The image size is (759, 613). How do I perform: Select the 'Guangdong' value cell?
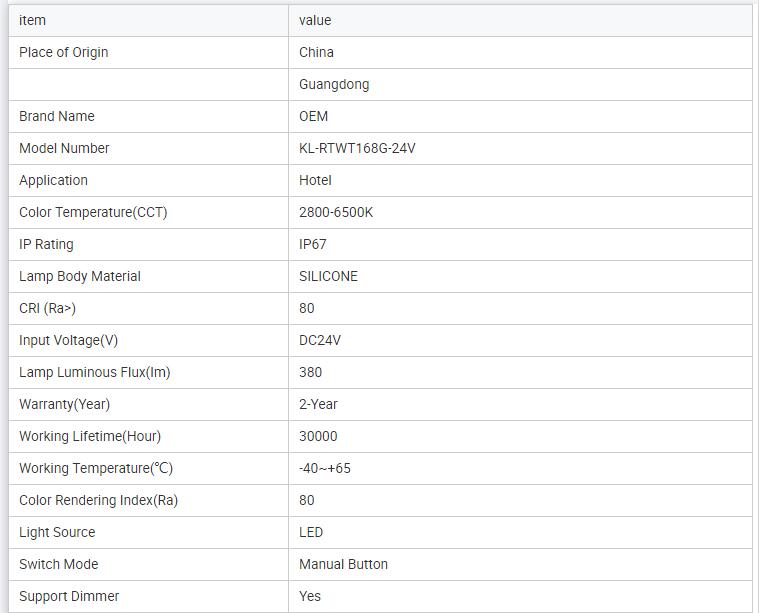coord(334,84)
